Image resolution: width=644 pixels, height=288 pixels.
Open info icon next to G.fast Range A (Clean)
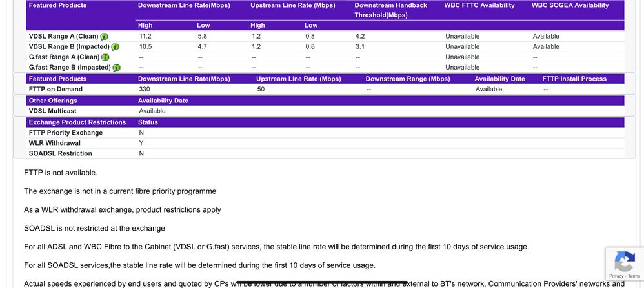point(105,57)
